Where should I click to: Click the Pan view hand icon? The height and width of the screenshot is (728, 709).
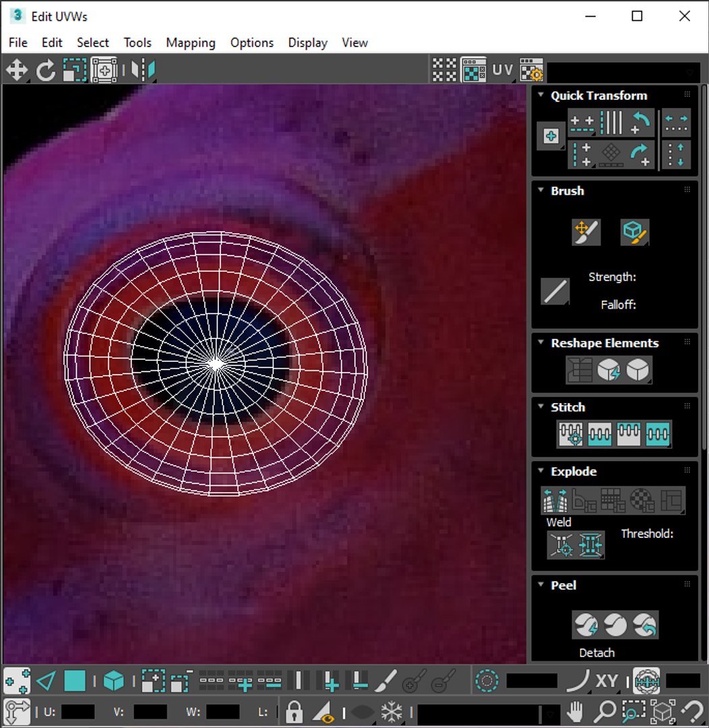point(576,711)
